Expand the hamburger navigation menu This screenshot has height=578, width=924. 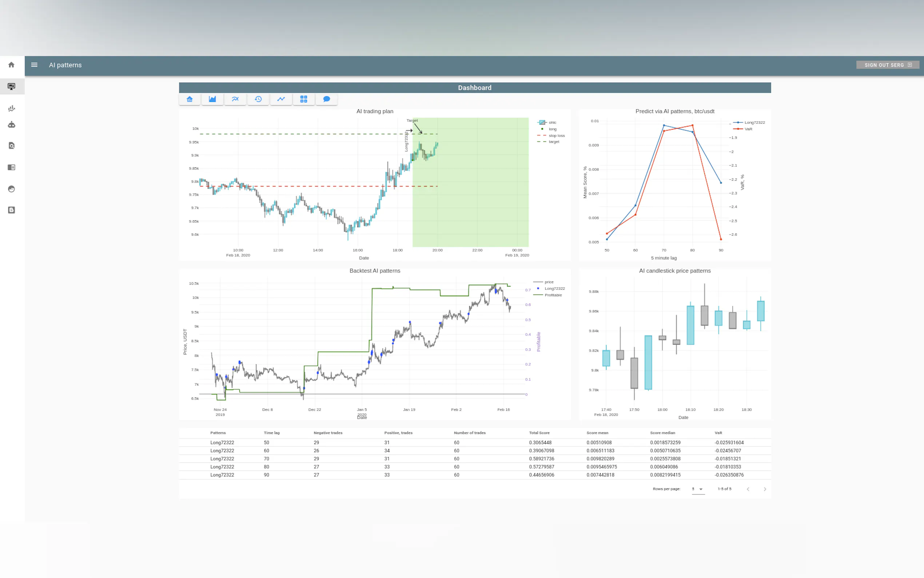point(34,64)
